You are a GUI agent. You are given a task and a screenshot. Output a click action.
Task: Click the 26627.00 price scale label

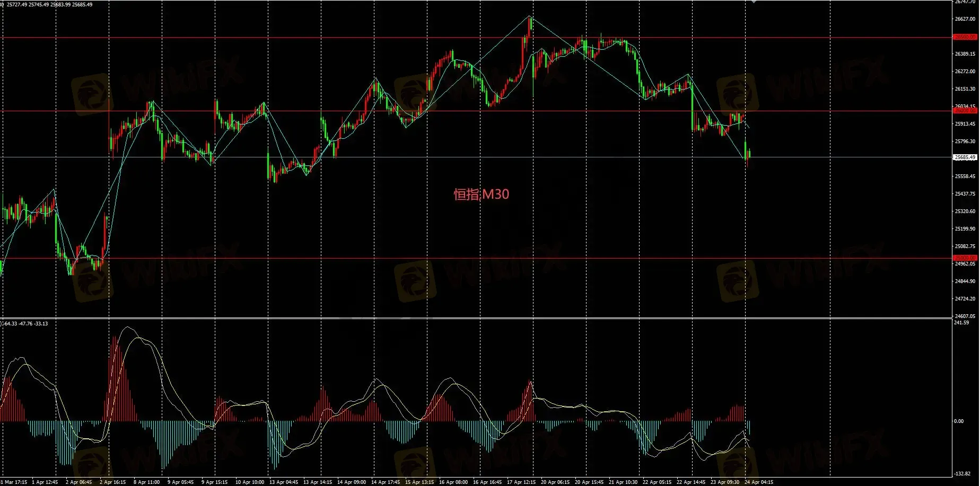[965, 19]
